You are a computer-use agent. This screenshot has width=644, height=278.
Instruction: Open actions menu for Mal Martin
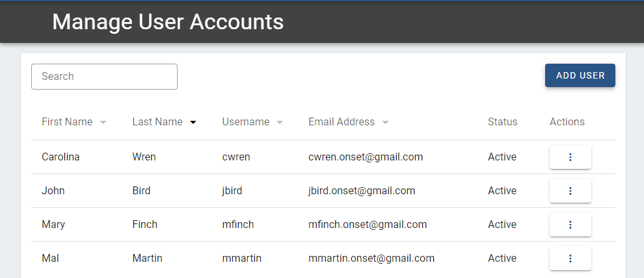pyautogui.click(x=570, y=259)
